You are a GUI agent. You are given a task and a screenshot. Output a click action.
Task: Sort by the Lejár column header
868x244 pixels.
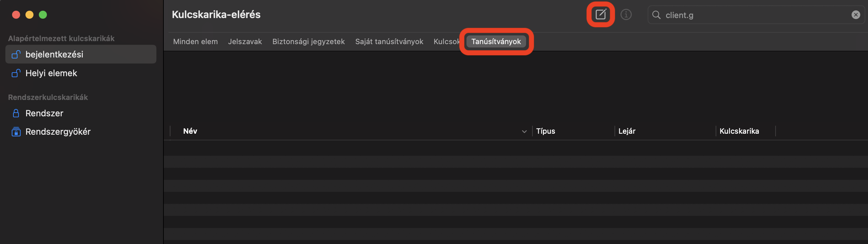627,131
